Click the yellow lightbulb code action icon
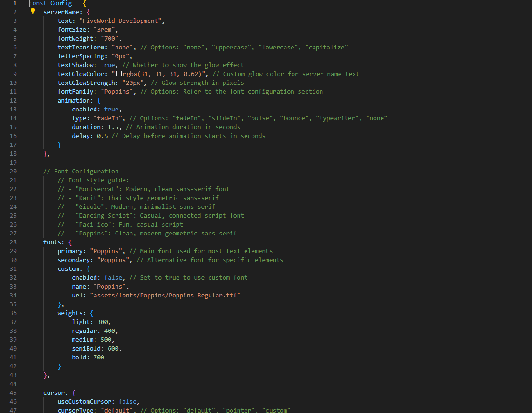The width and height of the screenshot is (532, 413). click(33, 12)
